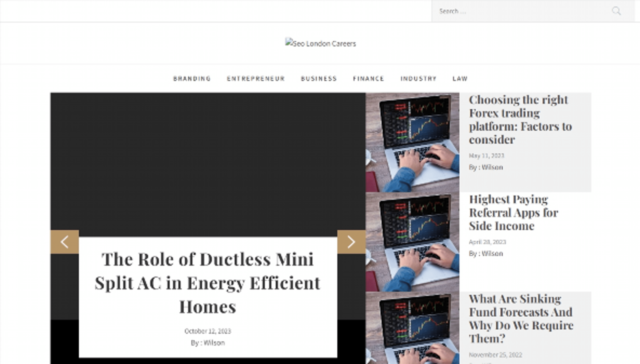
Task: Open the Branding menu item
Action: [x=192, y=78]
